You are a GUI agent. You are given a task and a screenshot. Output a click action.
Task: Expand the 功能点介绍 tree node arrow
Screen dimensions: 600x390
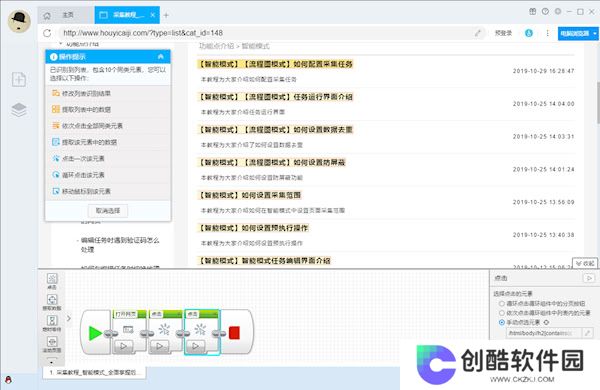[x=60, y=44]
